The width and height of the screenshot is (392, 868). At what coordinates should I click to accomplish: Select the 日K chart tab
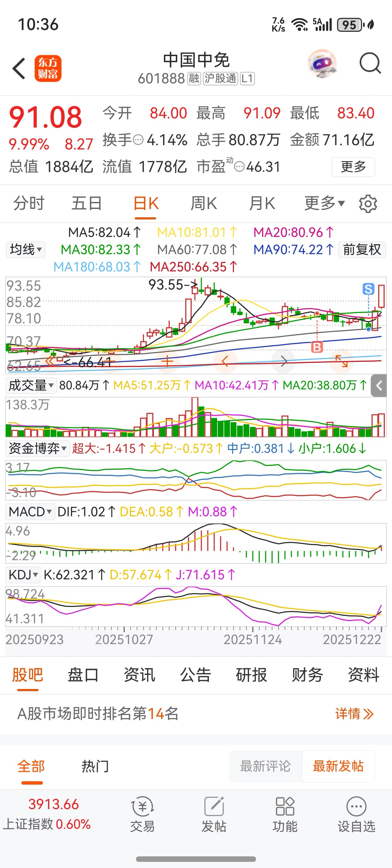(146, 204)
